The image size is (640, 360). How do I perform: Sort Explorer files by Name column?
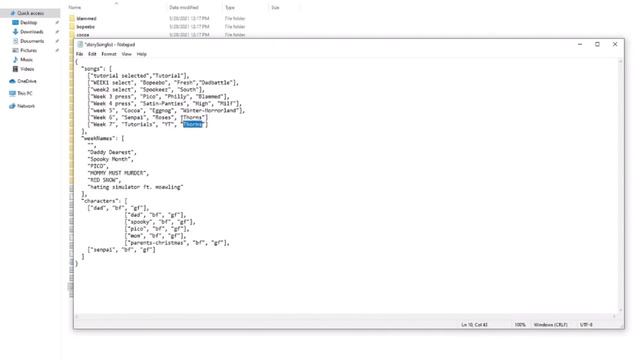(75, 7)
